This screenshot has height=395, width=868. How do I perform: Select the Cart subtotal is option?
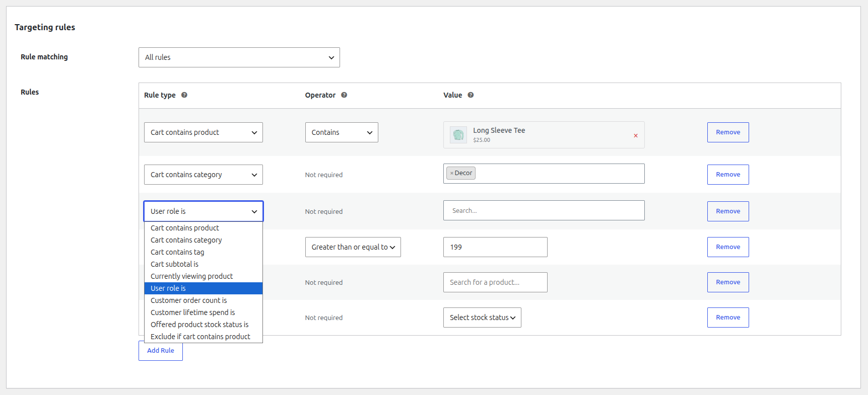click(x=204, y=264)
